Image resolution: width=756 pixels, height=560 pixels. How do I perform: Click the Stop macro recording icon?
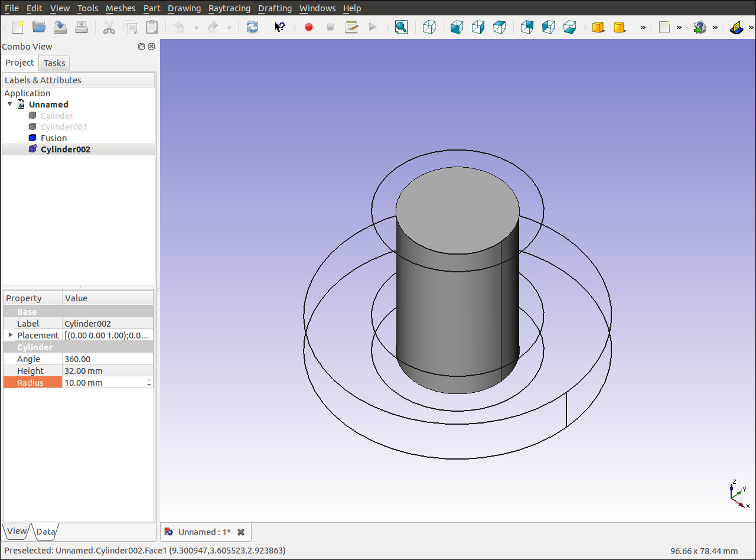point(330,27)
